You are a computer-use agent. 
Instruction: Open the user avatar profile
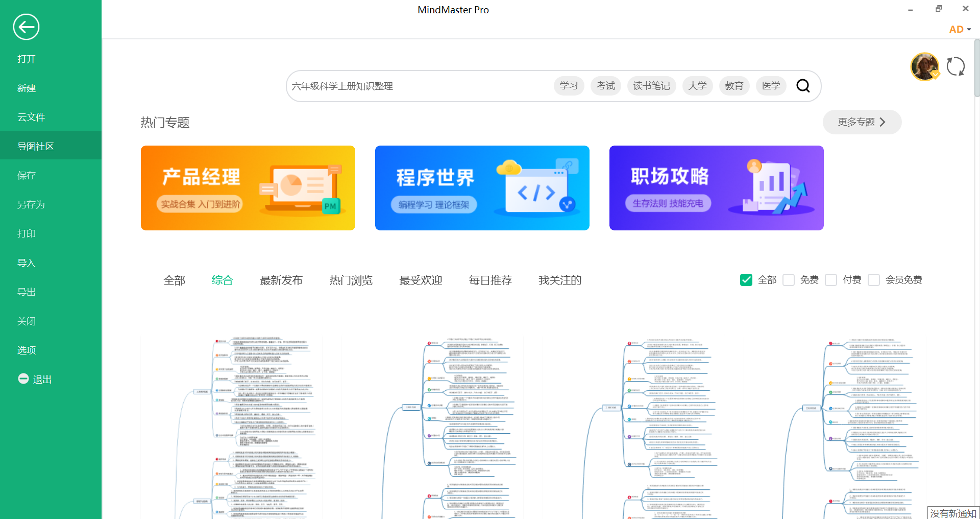point(925,67)
